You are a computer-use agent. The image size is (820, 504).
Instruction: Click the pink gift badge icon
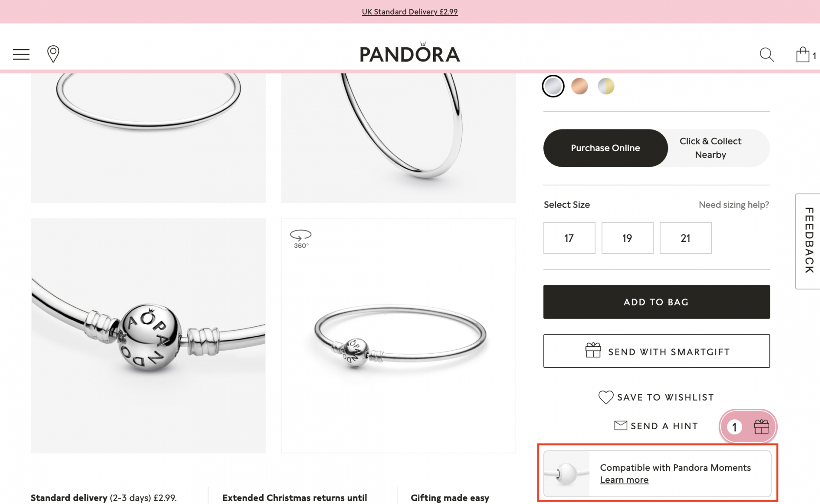coord(748,426)
